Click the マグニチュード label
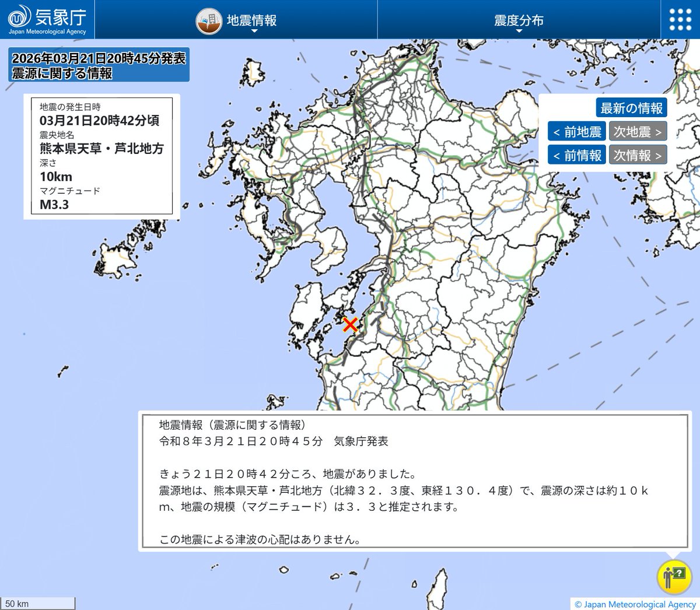Viewport: 700px width, 610px height. click(70, 191)
